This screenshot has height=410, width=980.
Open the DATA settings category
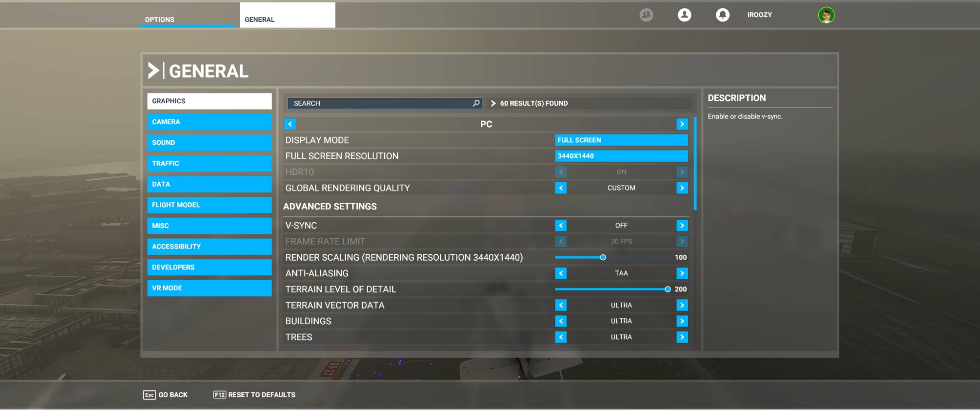click(209, 184)
